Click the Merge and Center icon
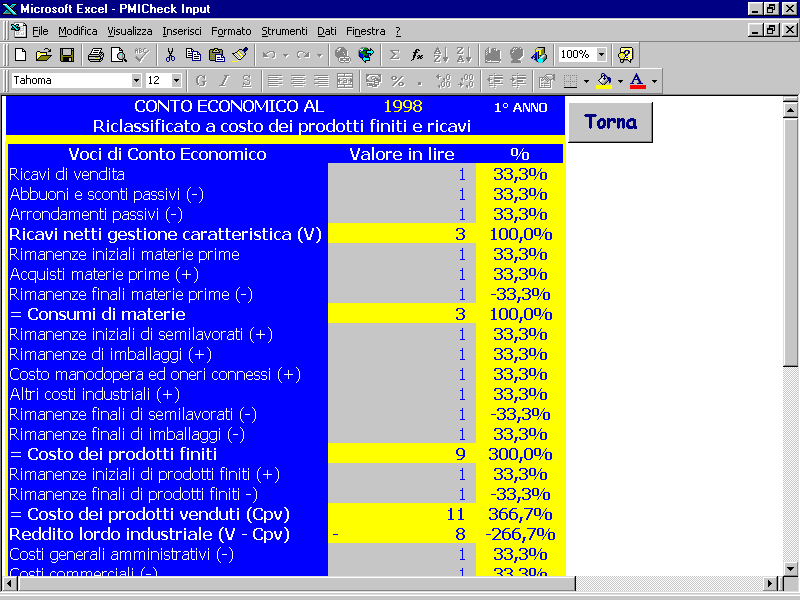This screenshot has width=800, height=600. click(345, 81)
